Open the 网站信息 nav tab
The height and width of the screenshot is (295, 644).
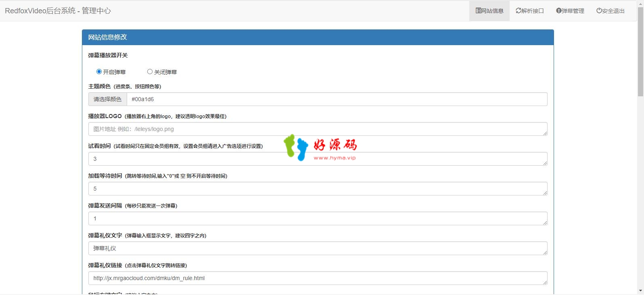[489, 11]
